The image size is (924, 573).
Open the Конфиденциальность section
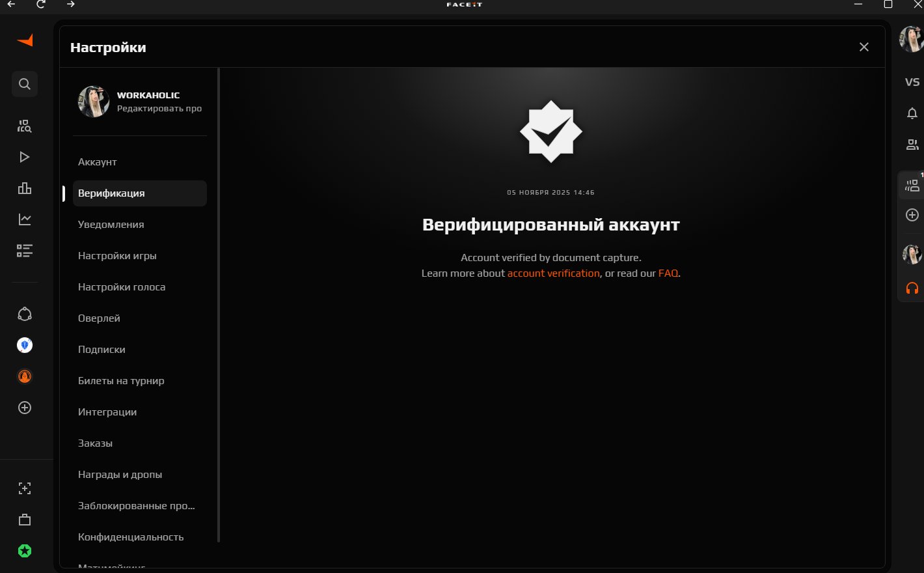[x=140, y=537]
